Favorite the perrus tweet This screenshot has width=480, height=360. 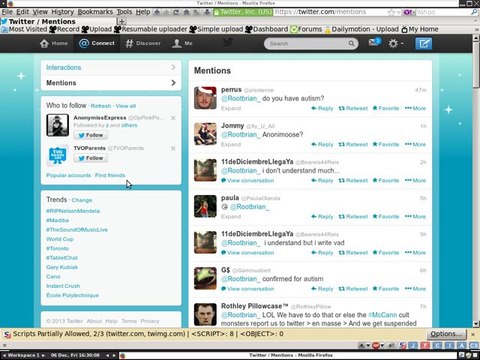click(x=386, y=108)
